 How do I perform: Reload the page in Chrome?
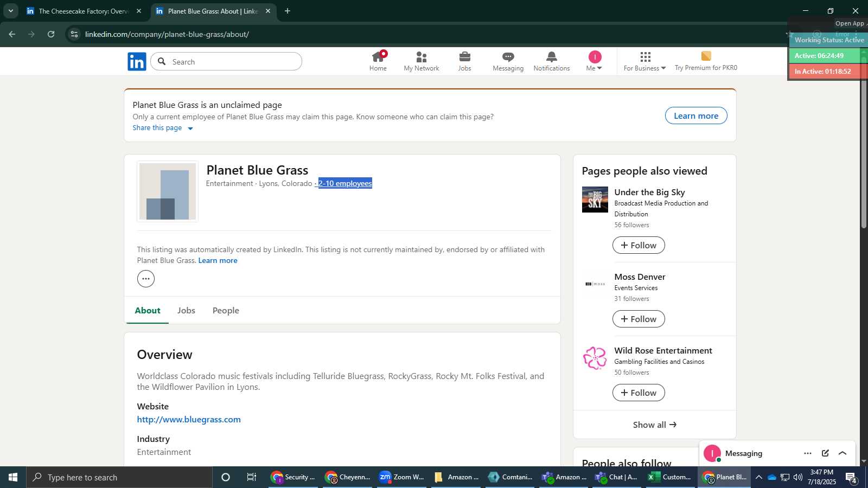51,34
